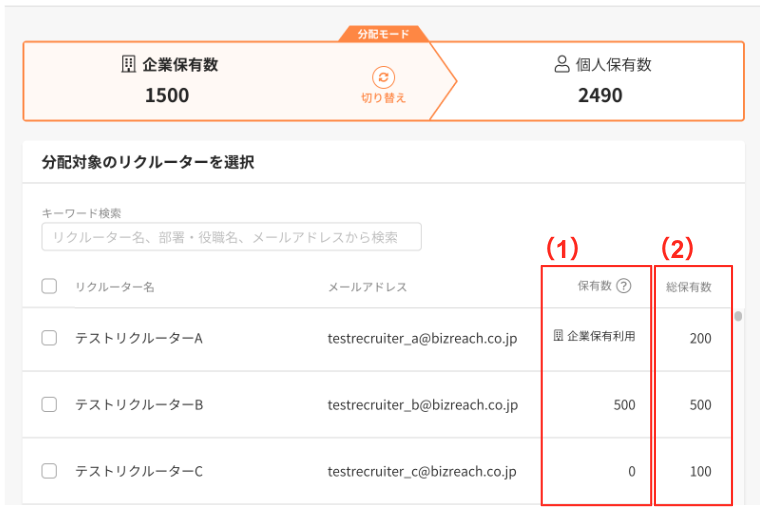Click the table scrollbar thumb
This screenshot has height=513, width=764.
(x=739, y=317)
